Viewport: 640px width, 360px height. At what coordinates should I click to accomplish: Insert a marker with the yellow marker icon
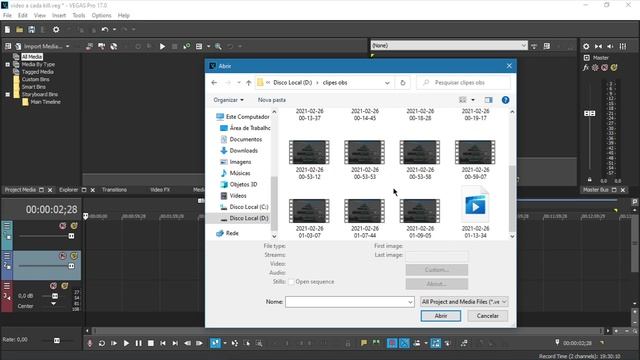tap(364, 344)
